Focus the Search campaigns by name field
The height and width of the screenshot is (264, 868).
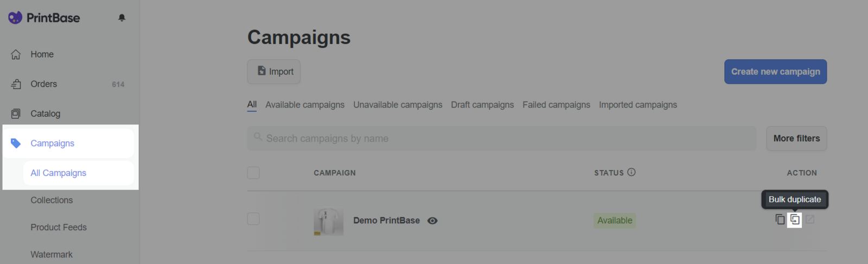click(502, 139)
